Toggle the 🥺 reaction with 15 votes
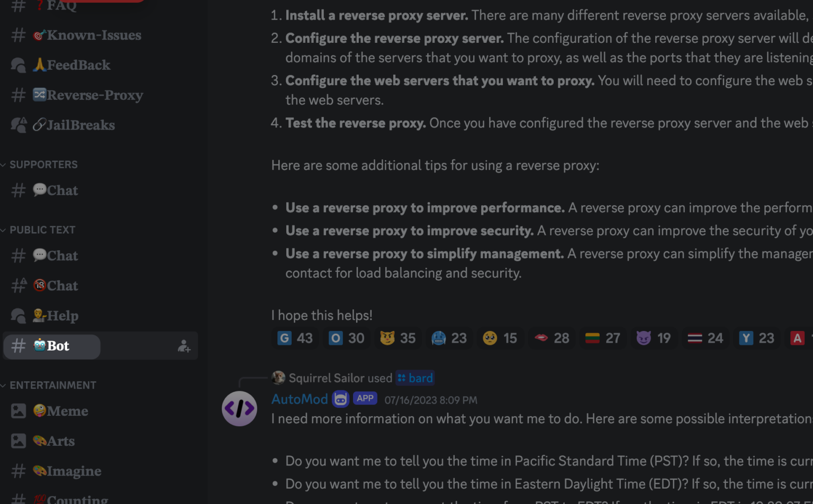The width and height of the screenshot is (813, 504). (x=500, y=338)
